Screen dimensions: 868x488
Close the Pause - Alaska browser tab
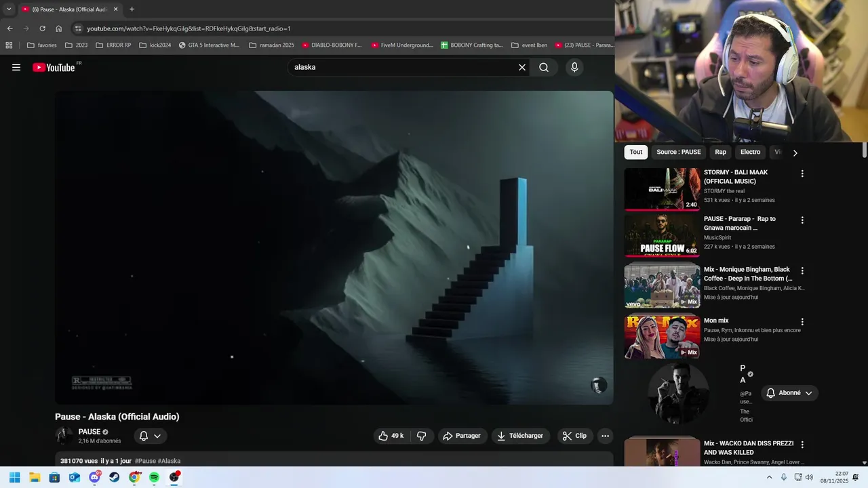(x=115, y=9)
